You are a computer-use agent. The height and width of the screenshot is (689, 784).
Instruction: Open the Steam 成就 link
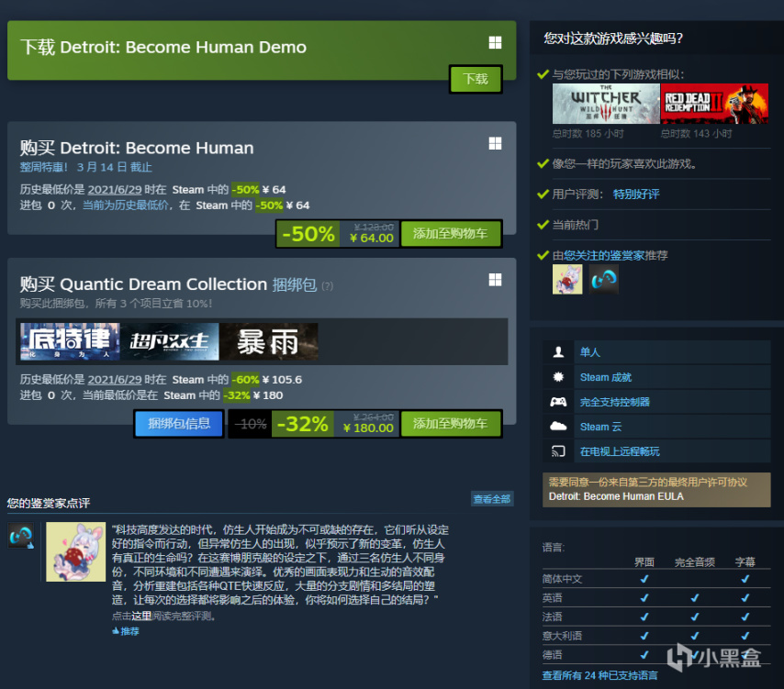pos(606,377)
